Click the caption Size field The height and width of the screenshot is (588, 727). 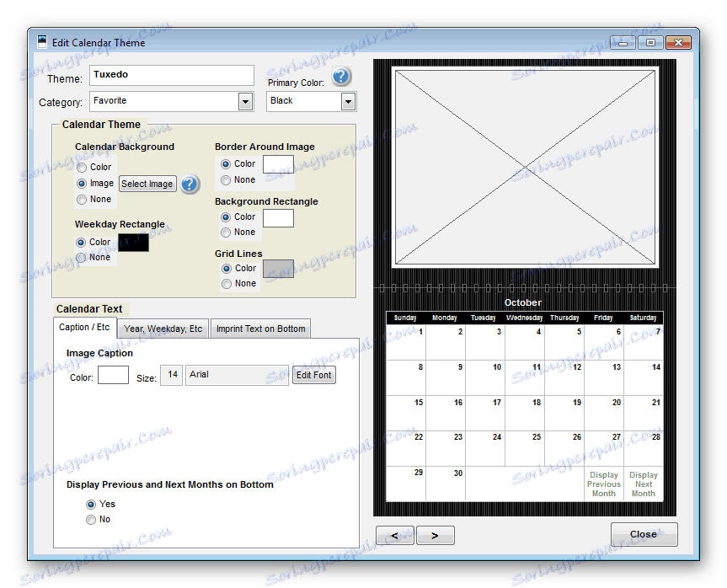172,375
